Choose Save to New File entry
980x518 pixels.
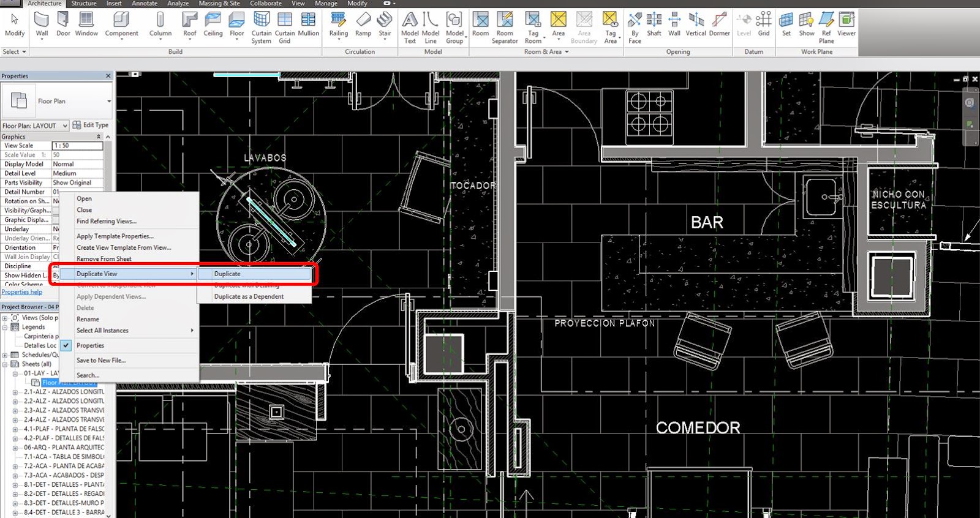[129, 361]
